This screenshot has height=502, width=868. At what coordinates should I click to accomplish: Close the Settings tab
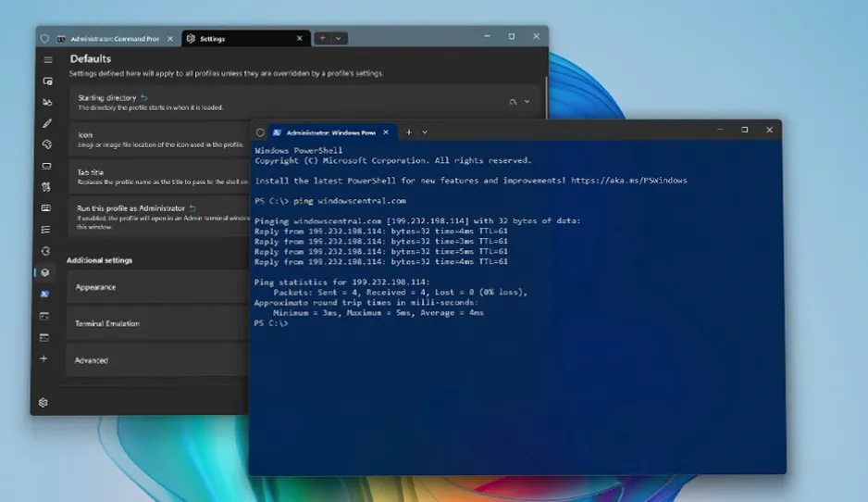300,38
